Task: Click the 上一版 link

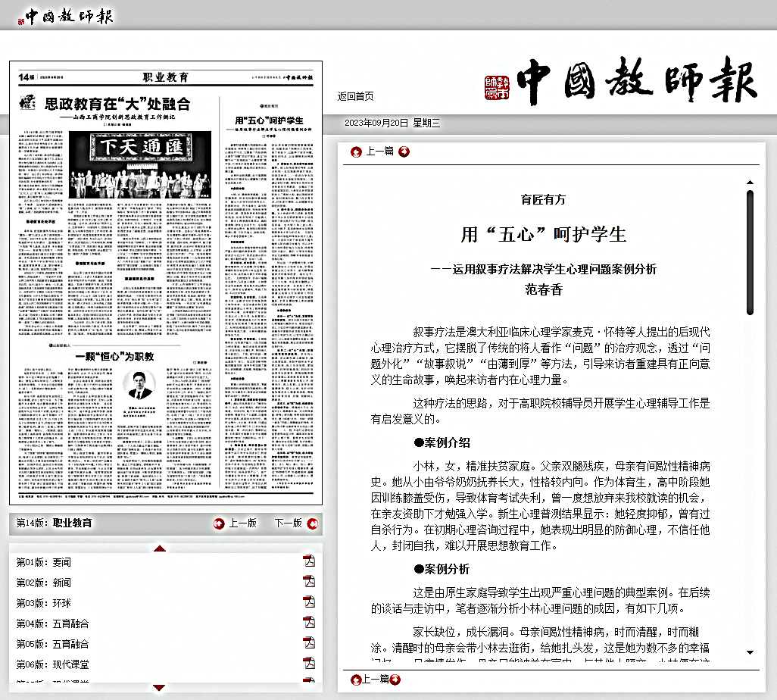Action: [243, 523]
